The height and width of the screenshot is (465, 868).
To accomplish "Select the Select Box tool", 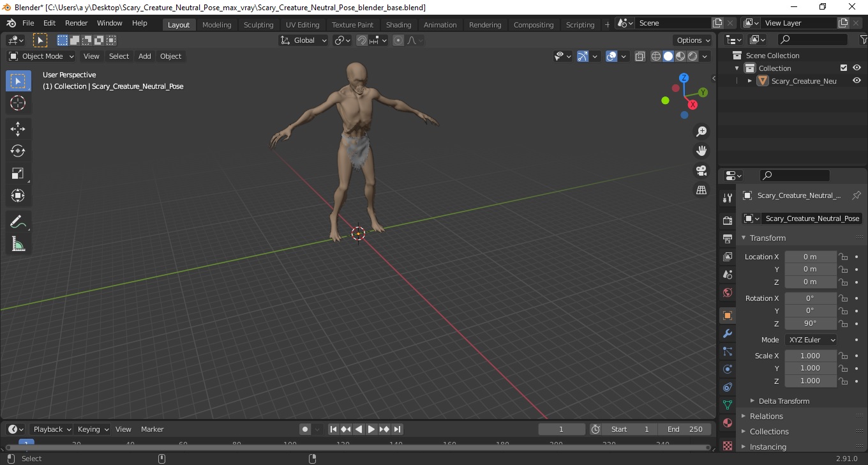I will pos(18,81).
